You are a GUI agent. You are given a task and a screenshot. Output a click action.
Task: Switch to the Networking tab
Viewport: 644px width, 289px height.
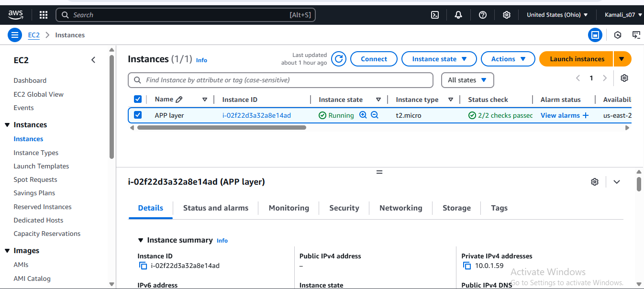401,208
